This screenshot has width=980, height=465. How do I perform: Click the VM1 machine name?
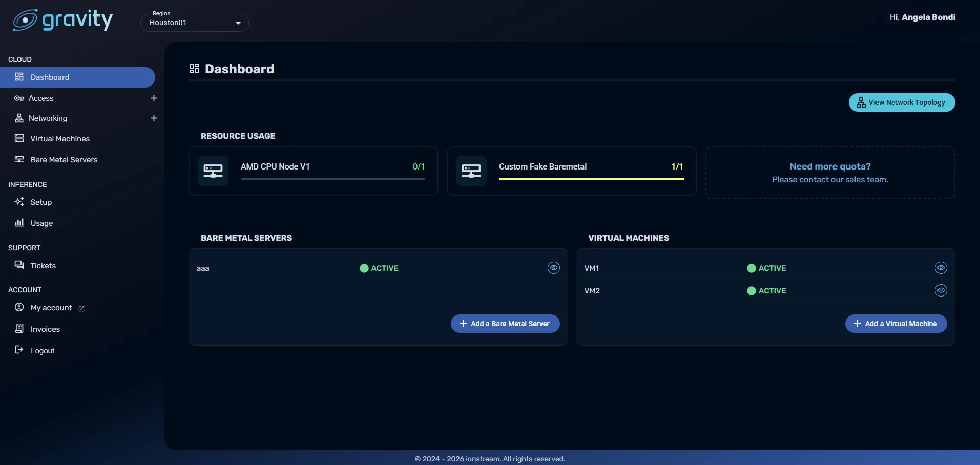592,268
